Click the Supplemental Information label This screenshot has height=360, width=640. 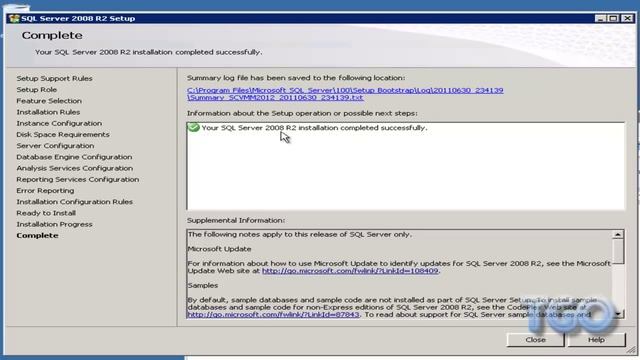point(236,220)
